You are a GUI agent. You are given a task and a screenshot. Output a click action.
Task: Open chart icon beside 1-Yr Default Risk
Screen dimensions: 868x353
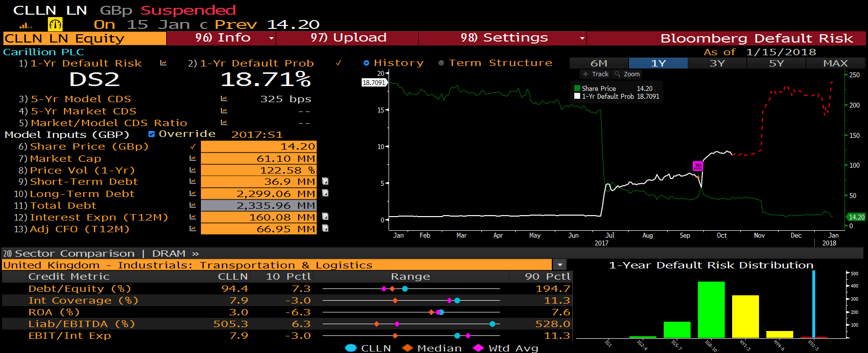click(163, 63)
